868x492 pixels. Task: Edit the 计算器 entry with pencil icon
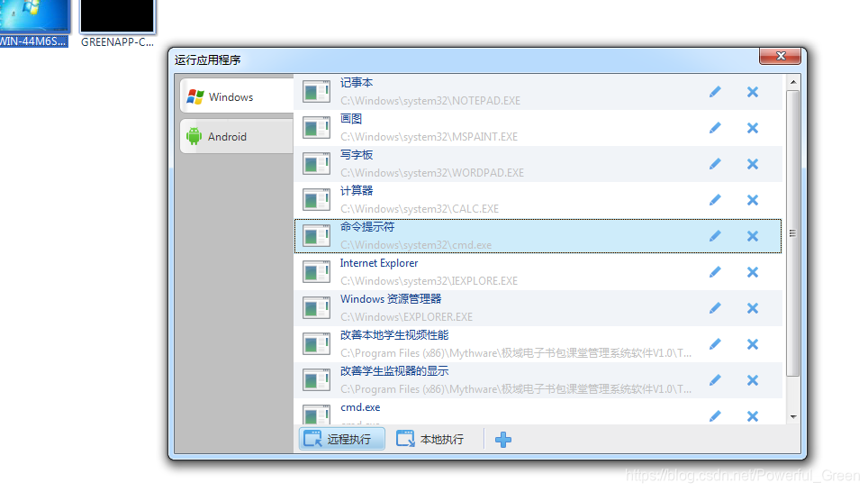(715, 200)
